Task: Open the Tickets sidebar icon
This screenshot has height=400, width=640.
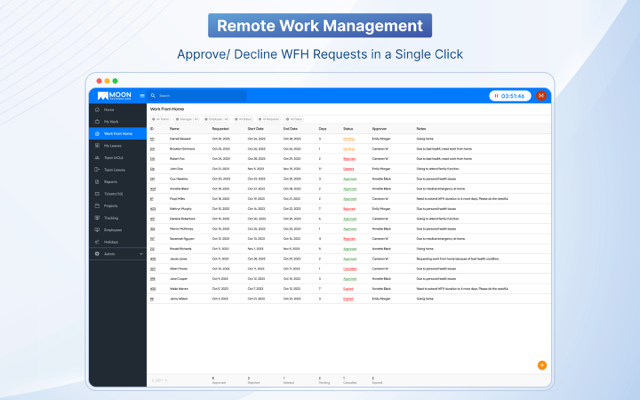Action: 97,194
